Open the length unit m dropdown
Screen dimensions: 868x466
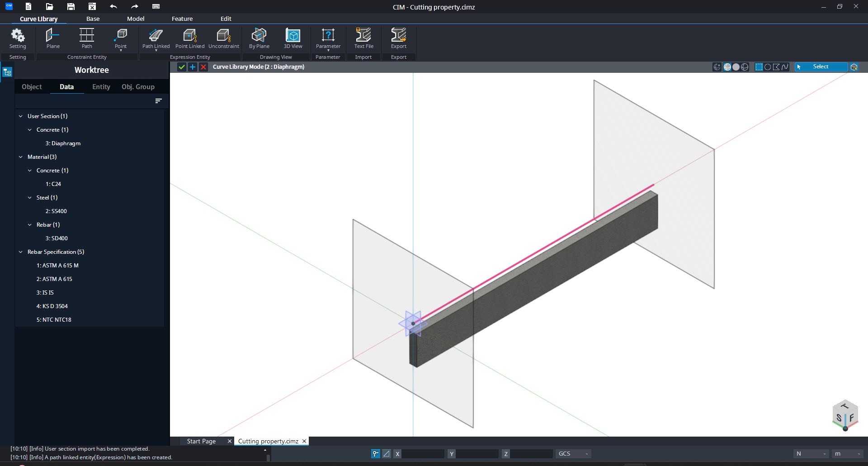pos(848,454)
